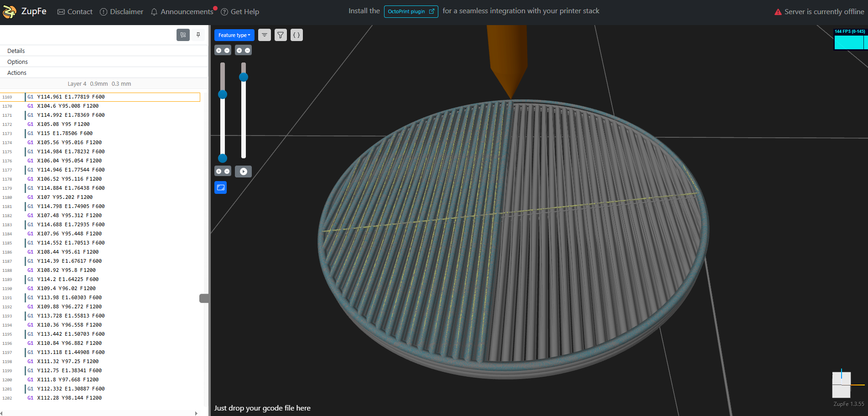Click the ZupFe 1.3.55 version label
Viewport: 868px width, 416px height.
click(848, 404)
